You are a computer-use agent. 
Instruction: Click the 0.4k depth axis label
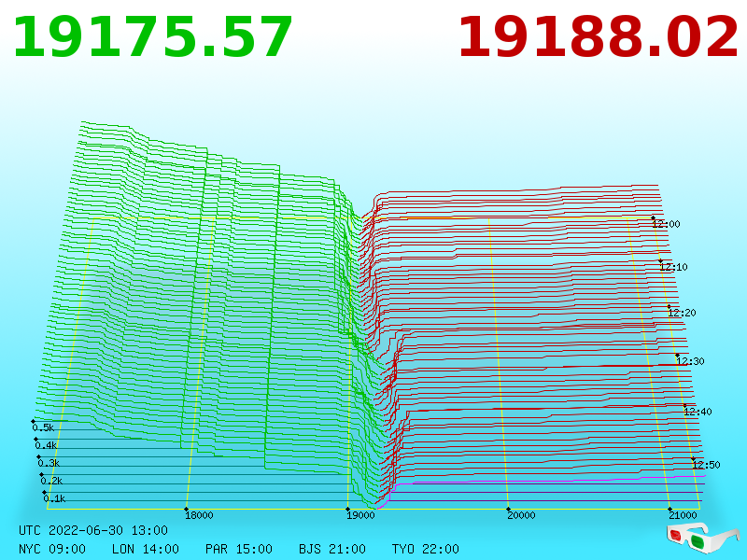click(x=46, y=446)
